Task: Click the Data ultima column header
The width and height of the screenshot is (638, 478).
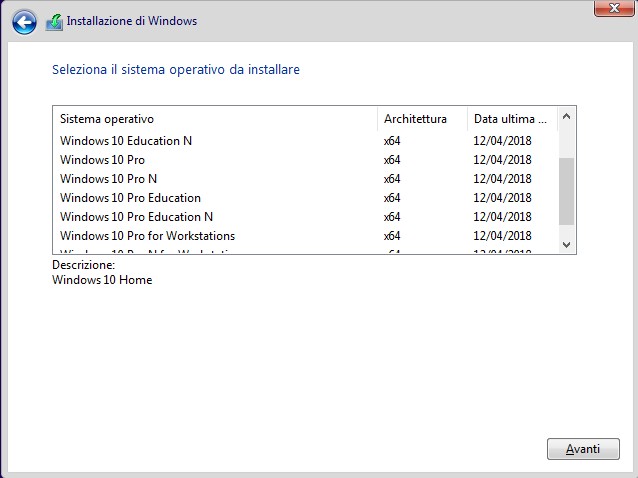Action: tap(512, 119)
